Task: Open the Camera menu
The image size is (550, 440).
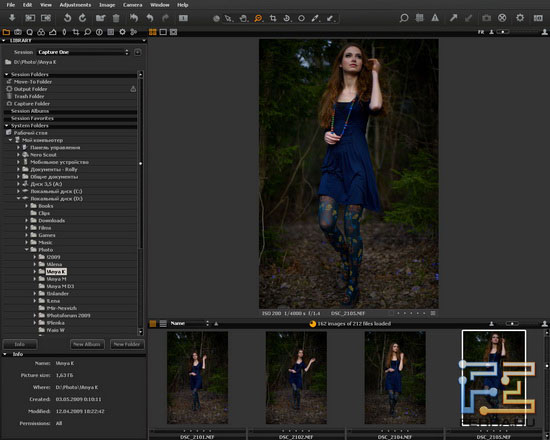Action: pos(133,5)
